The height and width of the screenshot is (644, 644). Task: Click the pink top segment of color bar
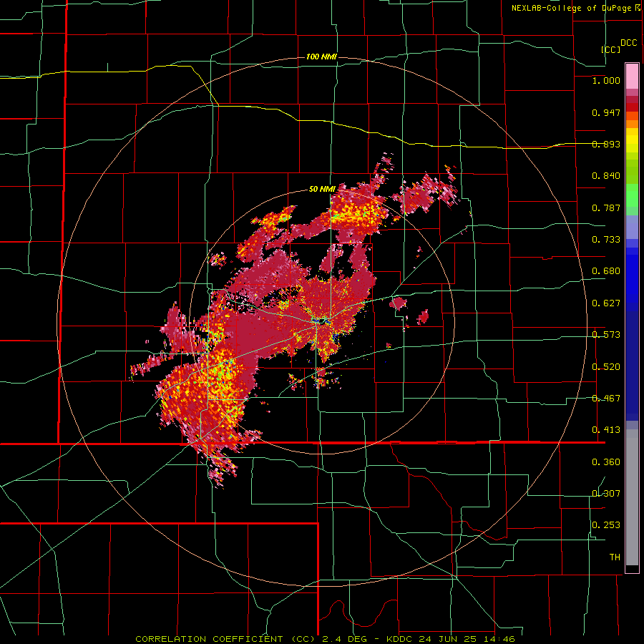(x=632, y=76)
